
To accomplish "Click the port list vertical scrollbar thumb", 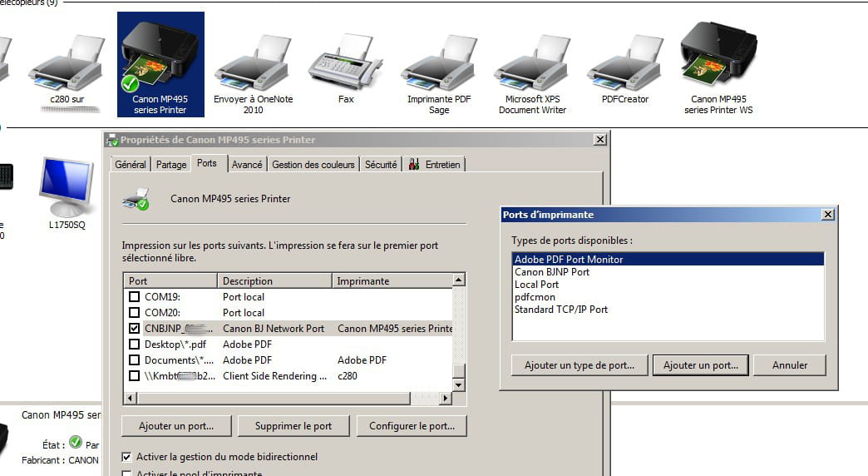I will [x=458, y=370].
